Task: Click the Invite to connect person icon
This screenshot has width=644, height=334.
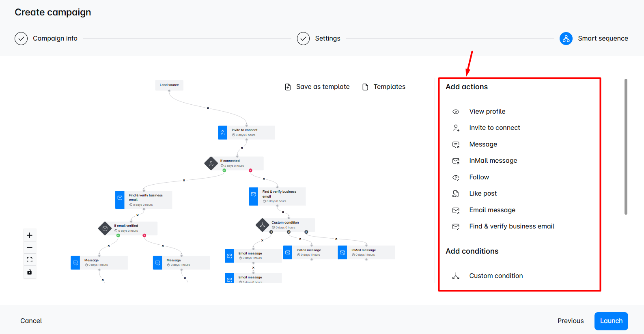Action: 456,128
